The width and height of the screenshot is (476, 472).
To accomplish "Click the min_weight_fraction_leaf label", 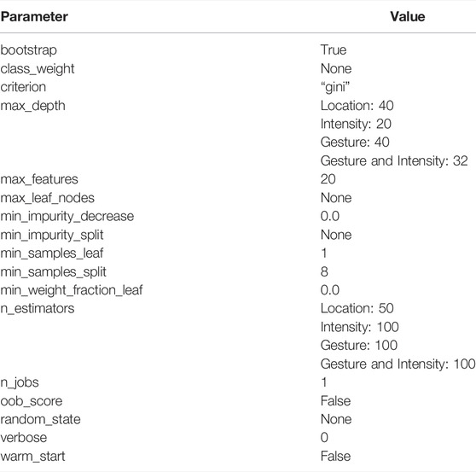I will 72,290.
